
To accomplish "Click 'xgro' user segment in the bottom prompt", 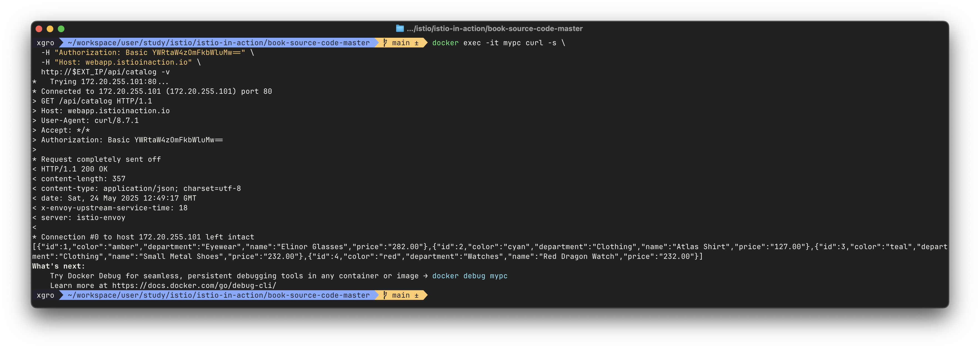I will point(46,295).
